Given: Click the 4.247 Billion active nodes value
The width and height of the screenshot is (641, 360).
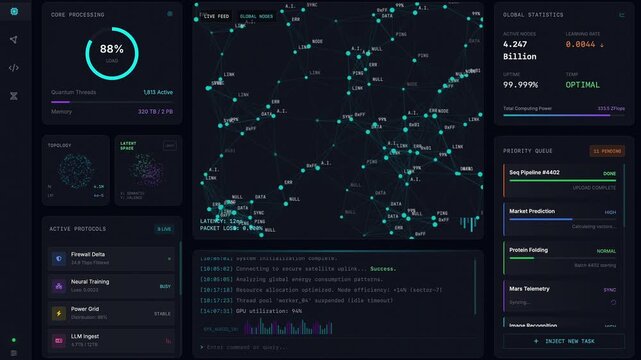Looking at the screenshot, I should click(520, 50).
